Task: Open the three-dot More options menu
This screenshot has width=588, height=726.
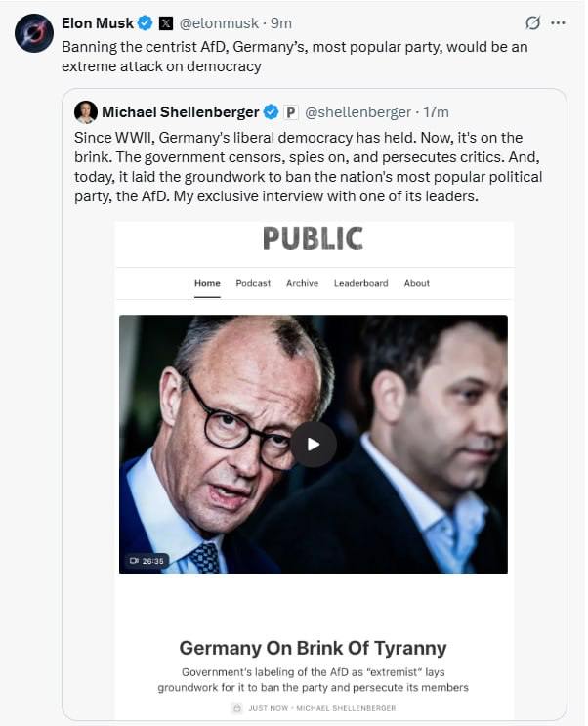Action: tap(559, 23)
